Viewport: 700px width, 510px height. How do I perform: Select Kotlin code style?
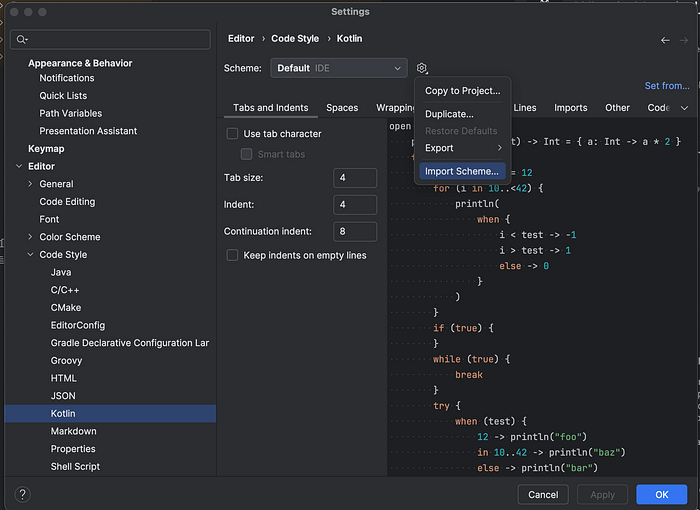pyautogui.click(x=110, y=414)
